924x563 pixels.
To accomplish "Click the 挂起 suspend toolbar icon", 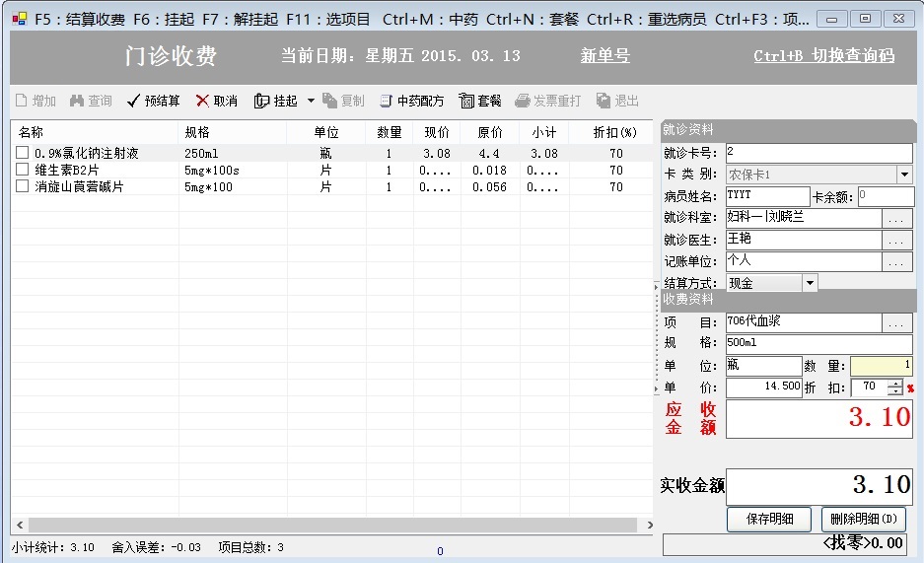I will point(261,101).
